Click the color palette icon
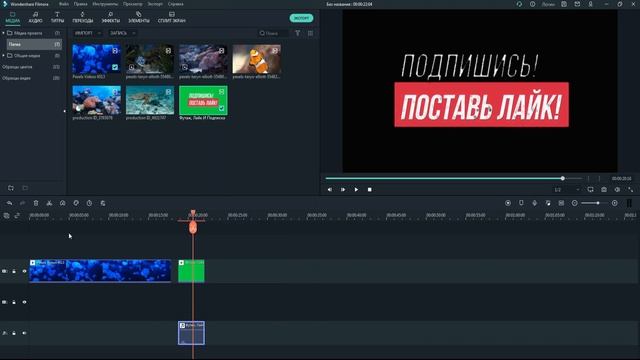The image size is (640, 360). coord(76,203)
